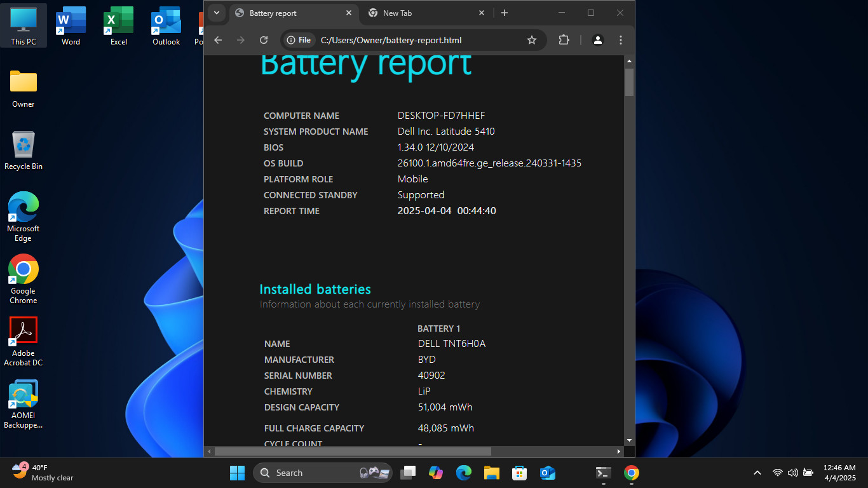Open Copilot from the taskbar
Viewport: 868px width, 488px height.
(x=436, y=473)
